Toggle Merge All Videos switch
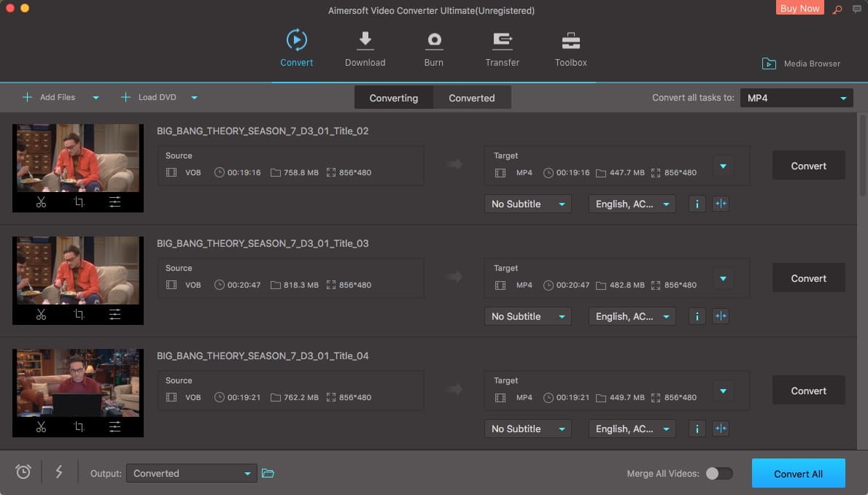 (718, 473)
